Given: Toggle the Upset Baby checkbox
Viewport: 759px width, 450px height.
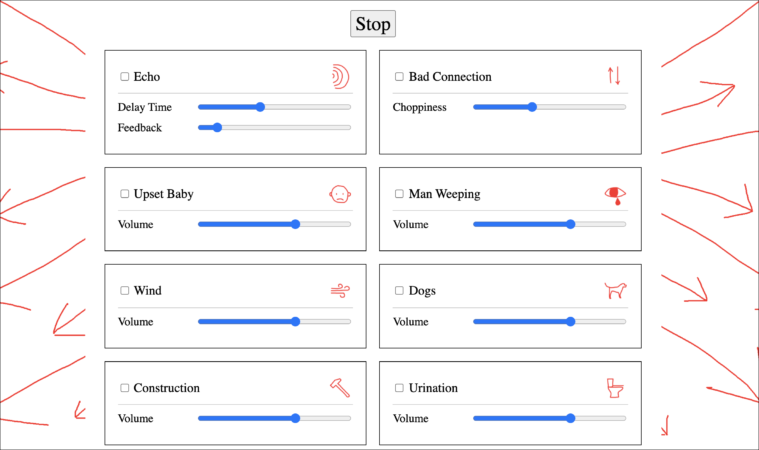Looking at the screenshot, I should click(124, 194).
